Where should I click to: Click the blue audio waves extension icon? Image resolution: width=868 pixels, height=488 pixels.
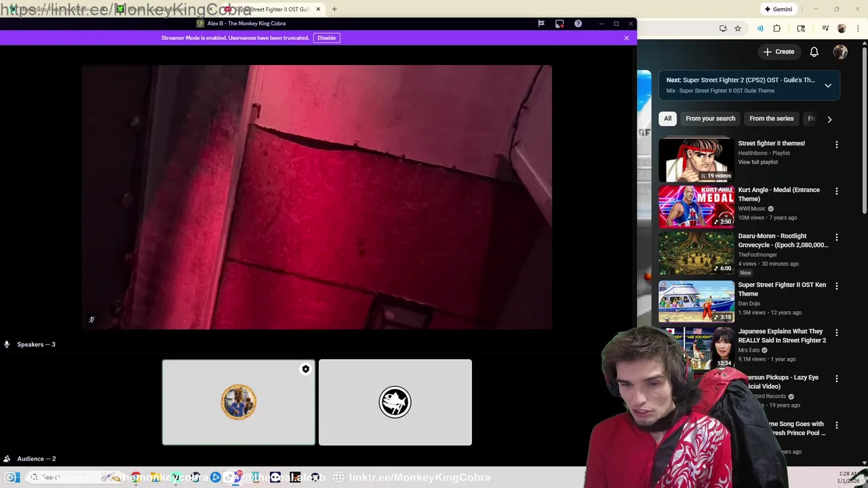(760, 28)
